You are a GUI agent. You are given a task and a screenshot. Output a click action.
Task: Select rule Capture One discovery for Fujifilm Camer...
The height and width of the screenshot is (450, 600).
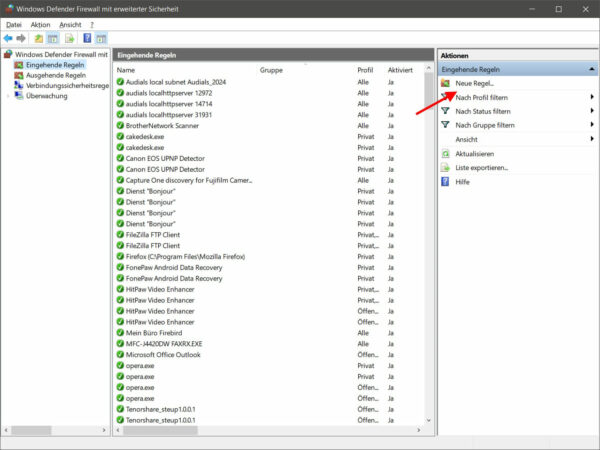(189, 180)
